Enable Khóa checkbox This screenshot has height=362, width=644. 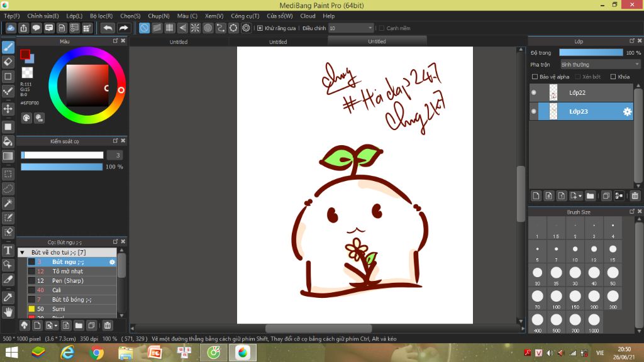pos(613,77)
